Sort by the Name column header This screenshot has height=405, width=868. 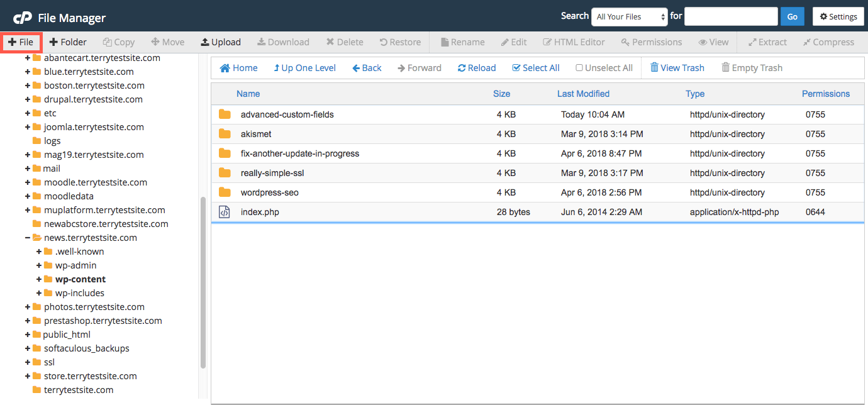pyautogui.click(x=248, y=94)
